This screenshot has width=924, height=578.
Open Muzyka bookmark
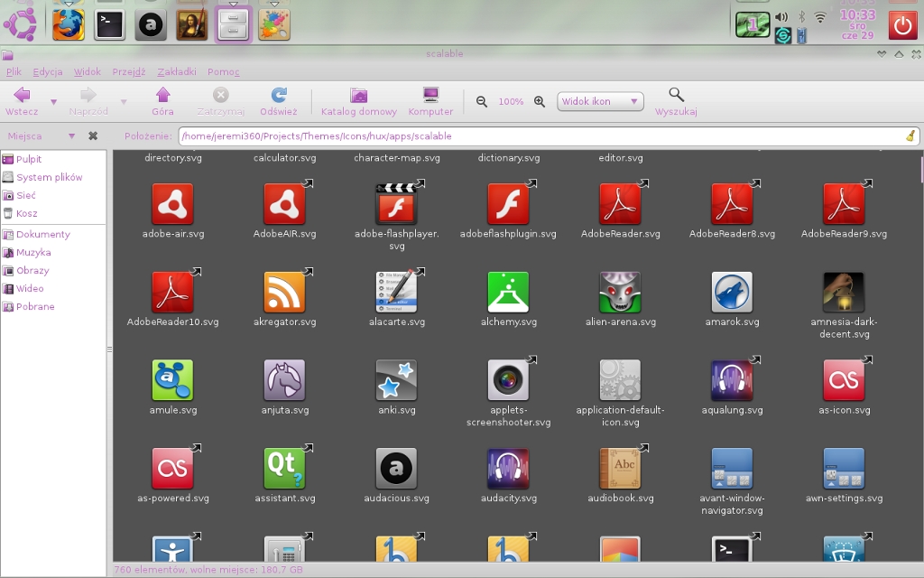pos(26,253)
